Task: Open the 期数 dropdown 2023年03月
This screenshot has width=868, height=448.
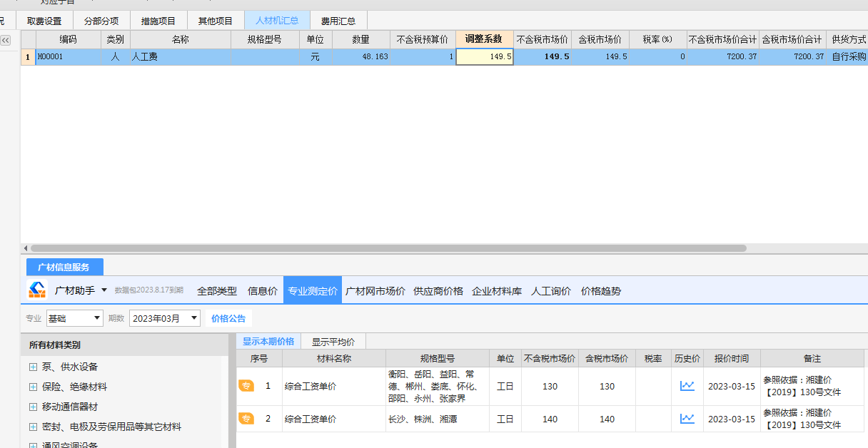Action: point(165,318)
